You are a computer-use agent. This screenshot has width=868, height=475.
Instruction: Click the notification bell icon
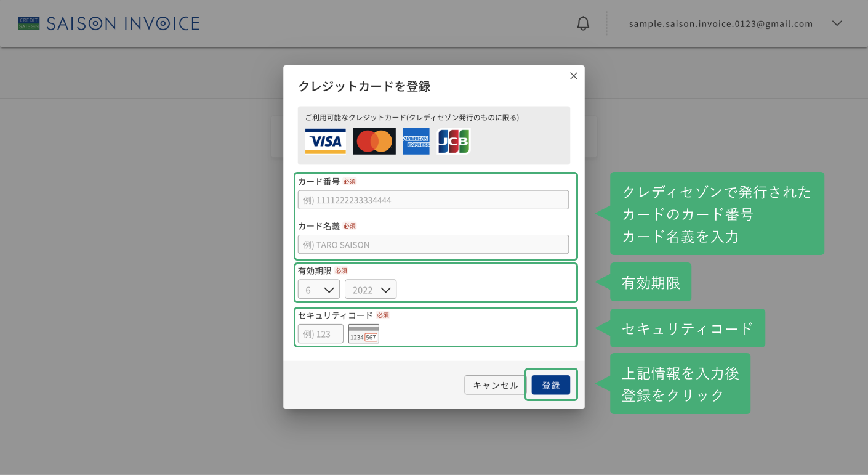pos(583,24)
